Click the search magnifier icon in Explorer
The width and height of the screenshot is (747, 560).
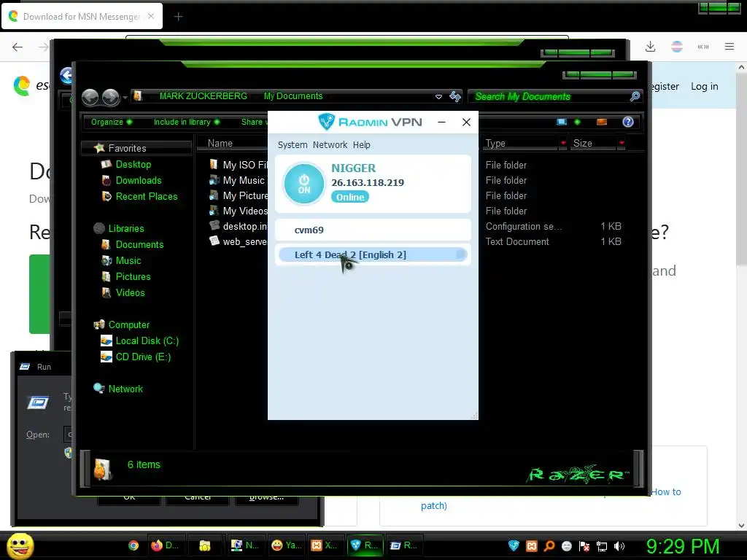[x=635, y=97]
